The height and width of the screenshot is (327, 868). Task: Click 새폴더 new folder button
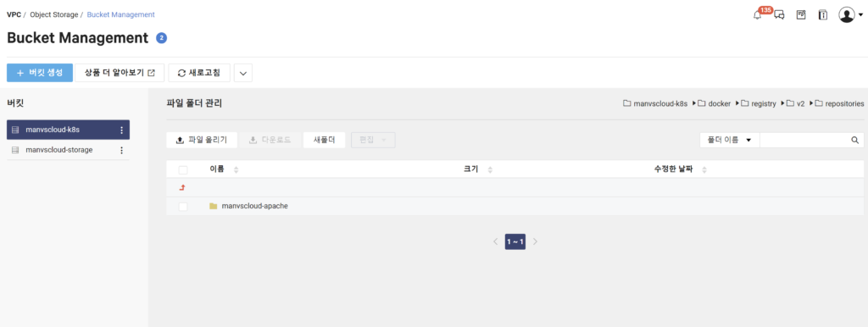tap(325, 140)
